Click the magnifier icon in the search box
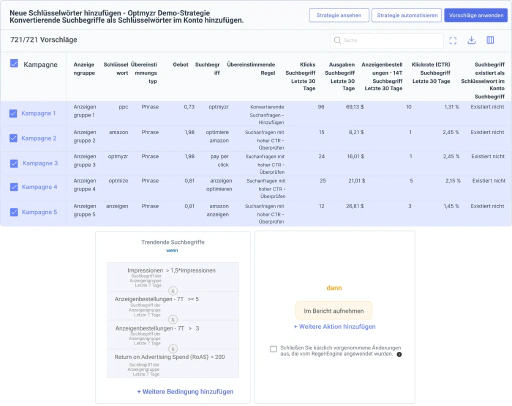The height and width of the screenshot is (406, 512). coord(337,40)
